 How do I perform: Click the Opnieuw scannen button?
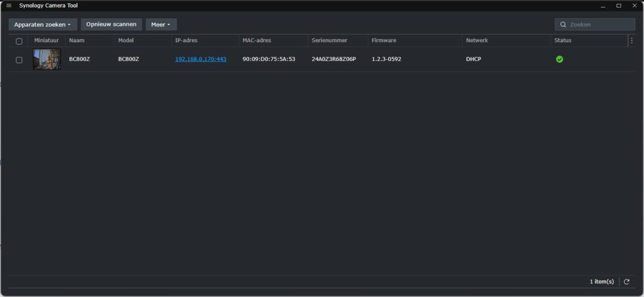111,25
